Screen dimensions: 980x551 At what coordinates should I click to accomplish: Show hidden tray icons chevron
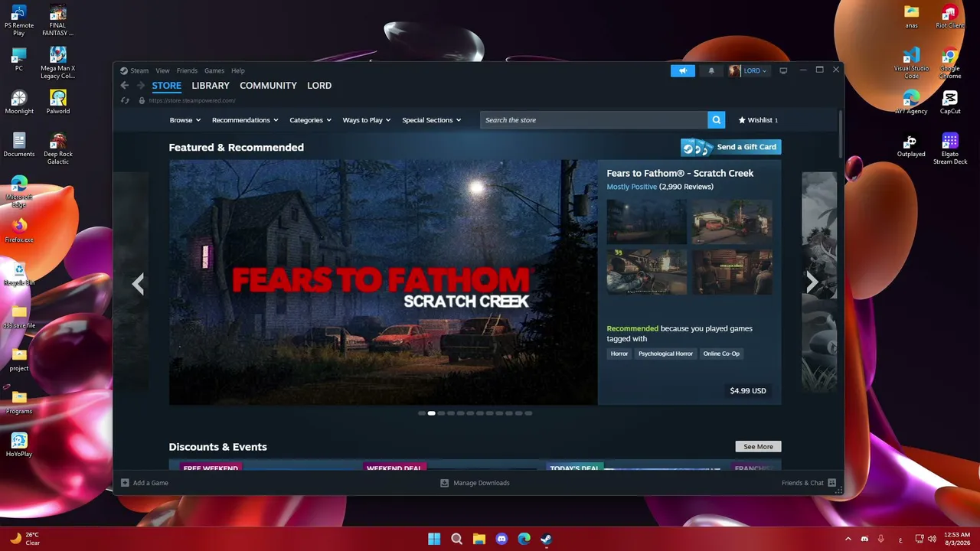(x=848, y=539)
